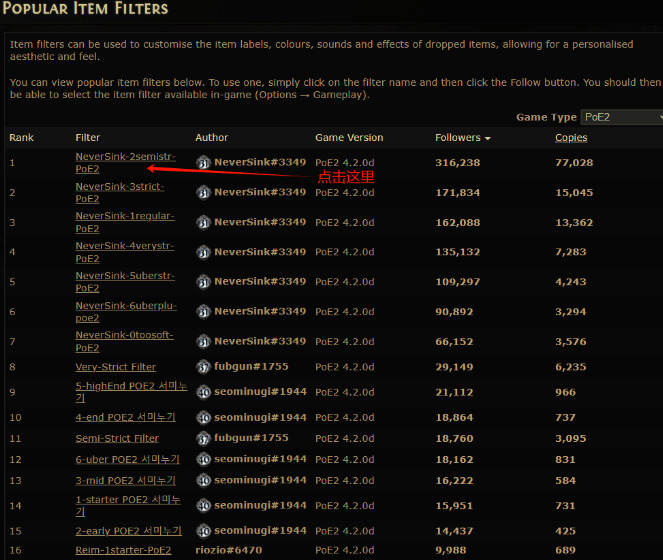Click author fubgun#1755 in rank 8 row
Screen dimensions: 663x560
(x=251, y=367)
